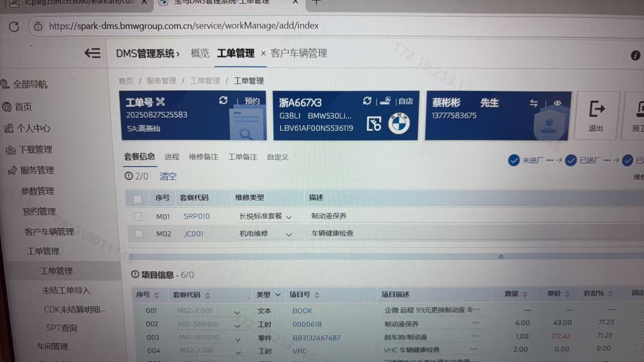Screen dimensions: 644x362
Task: Open the 长悦标准套餐 repair type dropdown
Action: click(289, 217)
